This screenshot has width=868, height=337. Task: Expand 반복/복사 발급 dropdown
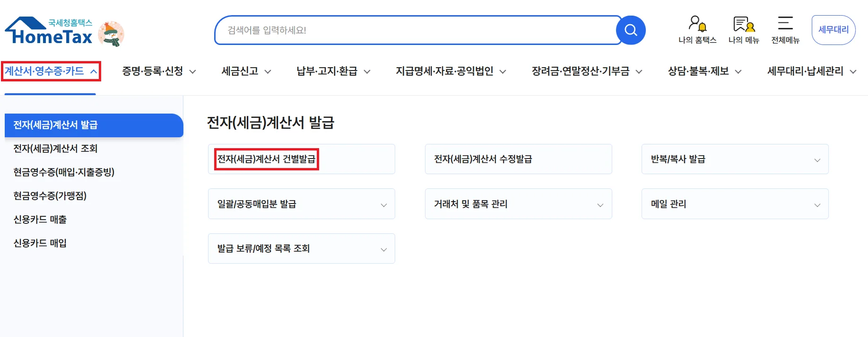735,160
